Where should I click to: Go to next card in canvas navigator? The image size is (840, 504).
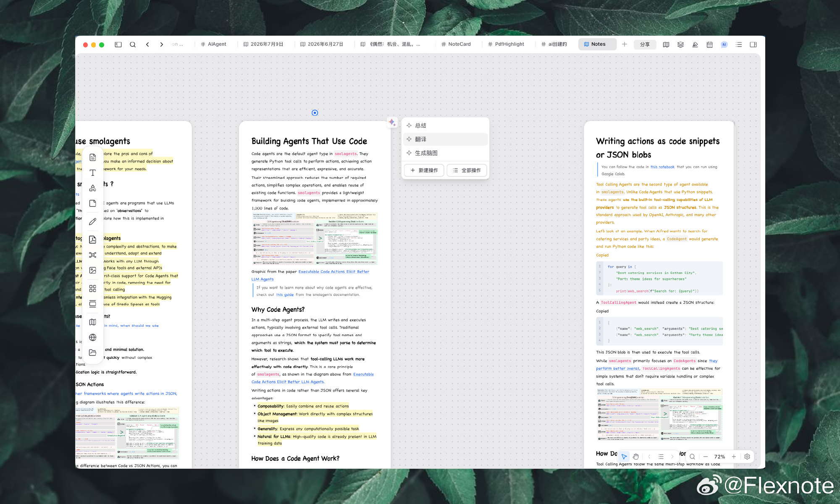click(672, 457)
